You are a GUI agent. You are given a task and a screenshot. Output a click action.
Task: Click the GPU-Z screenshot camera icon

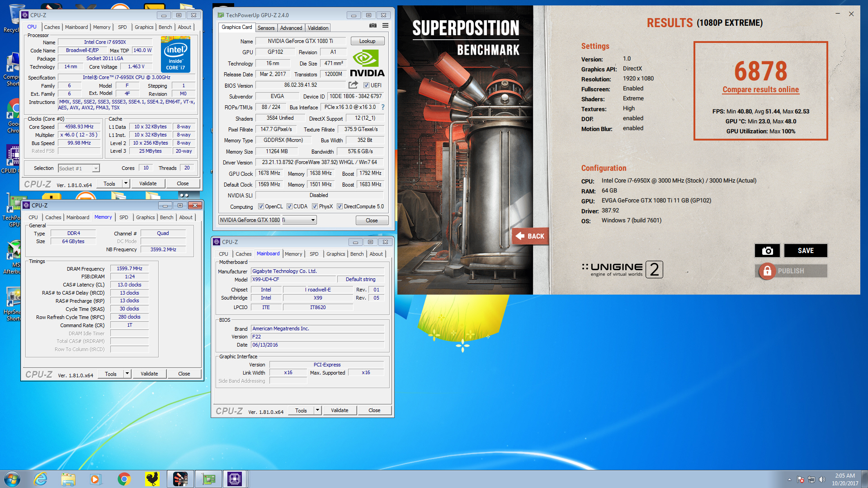[x=373, y=26]
